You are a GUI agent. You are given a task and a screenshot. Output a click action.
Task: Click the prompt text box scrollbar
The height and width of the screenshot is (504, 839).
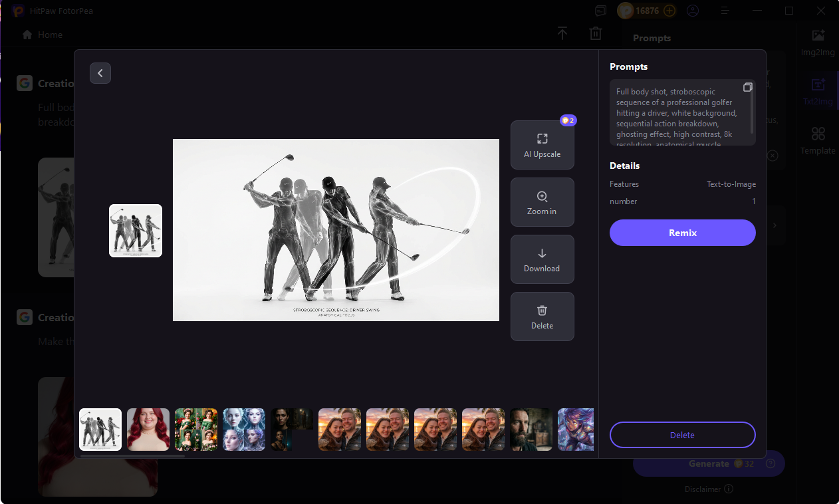[x=752, y=112]
